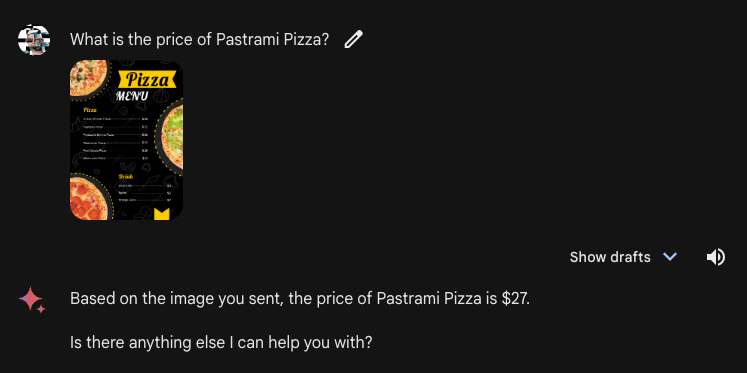Click the green-topped pizza photo in the thumbnail
Image resolution: width=747 pixels, height=373 pixels.
[172, 136]
